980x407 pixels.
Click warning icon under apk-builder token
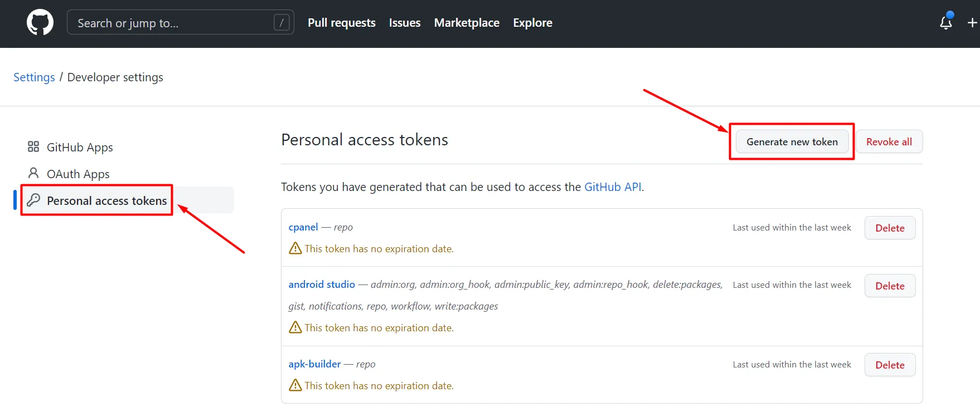pos(295,385)
